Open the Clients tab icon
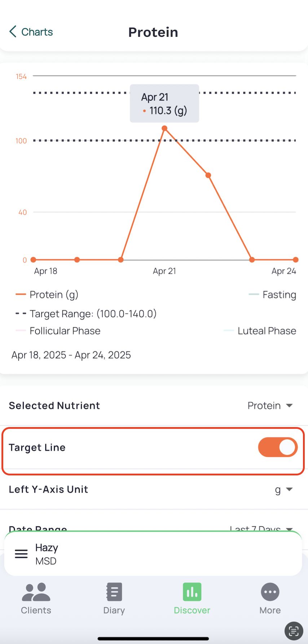 (x=36, y=592)
